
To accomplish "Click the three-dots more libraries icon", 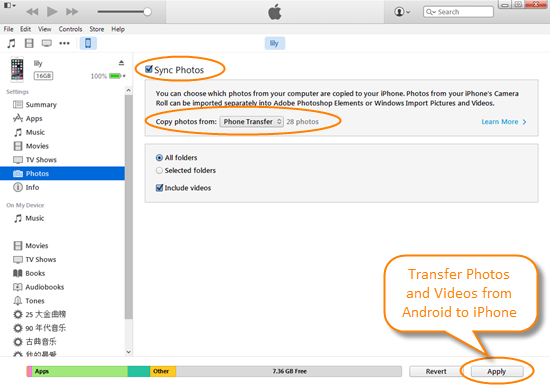I will click(65, 44).
